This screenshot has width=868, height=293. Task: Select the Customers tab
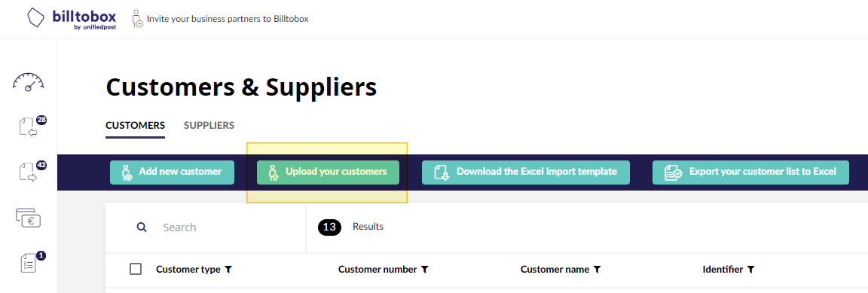[x=135, y=125]
